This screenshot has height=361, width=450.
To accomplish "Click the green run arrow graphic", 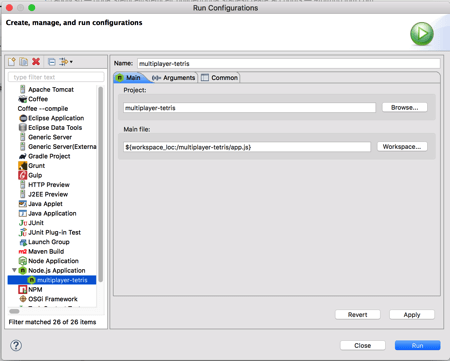I will 422,34.
